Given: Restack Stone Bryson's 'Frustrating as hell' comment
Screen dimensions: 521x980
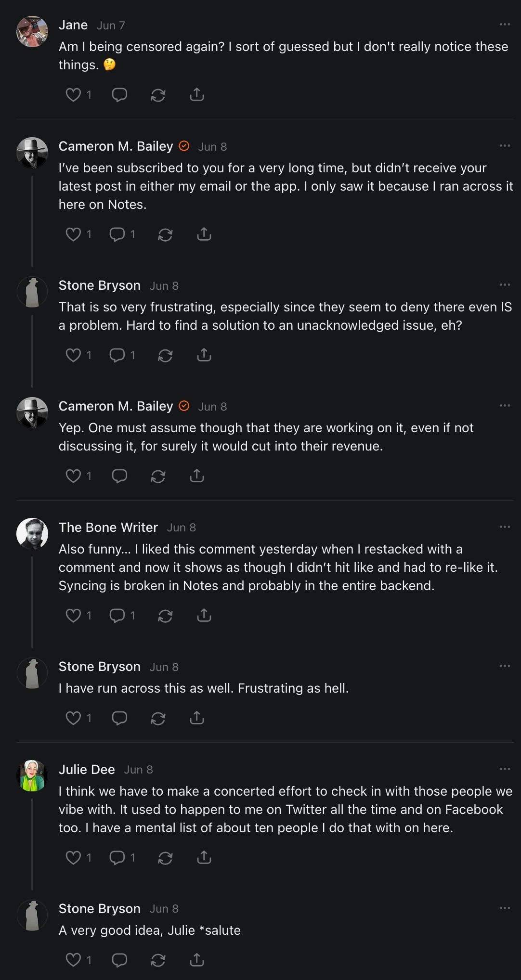Looking at the screenshot, I should pos(158,718).
